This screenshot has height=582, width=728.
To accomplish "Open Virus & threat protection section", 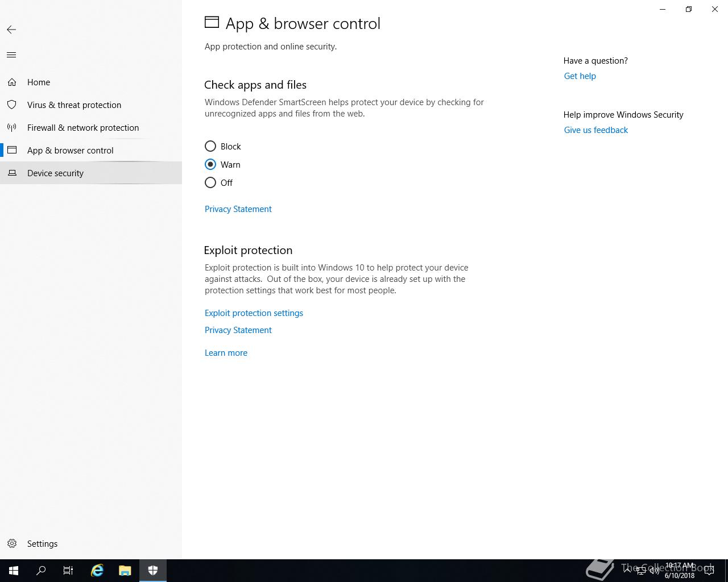I will coord(74,105).
